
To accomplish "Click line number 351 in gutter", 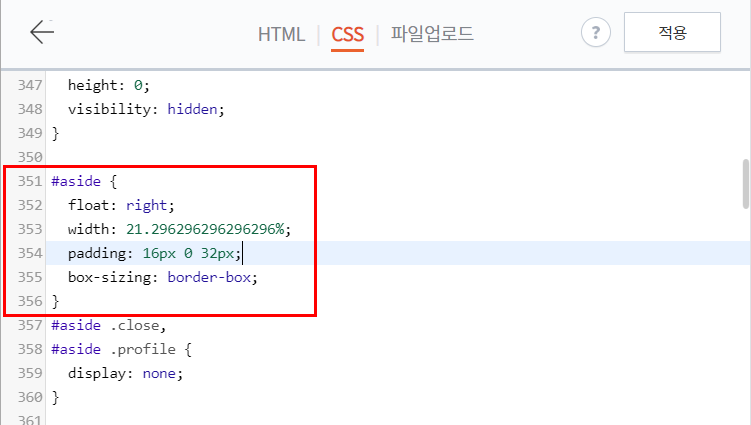I will (30, 181).
